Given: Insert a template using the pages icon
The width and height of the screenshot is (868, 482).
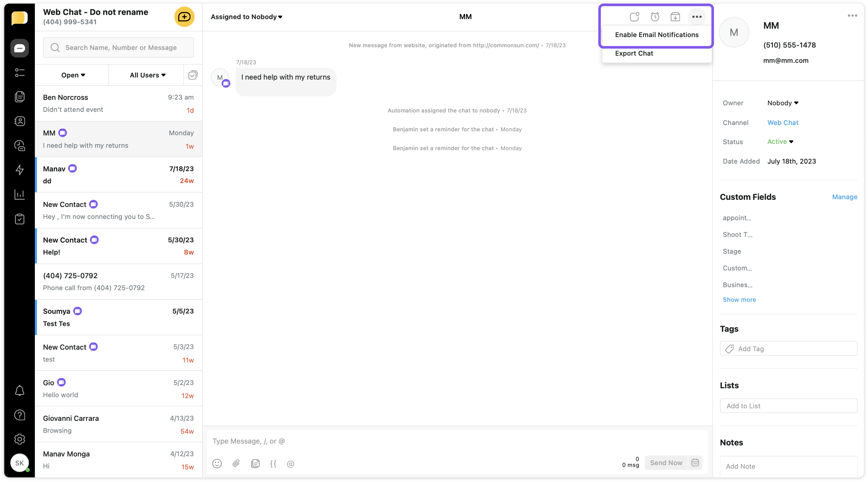Looking at the screenshot, I should pos(255,464).
